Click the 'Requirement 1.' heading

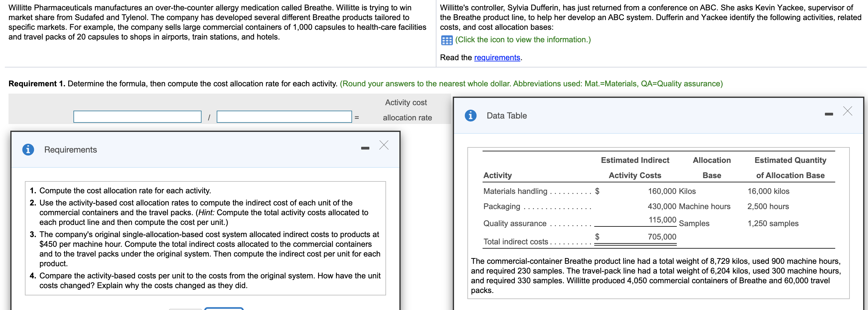click(x=37, y=83)
